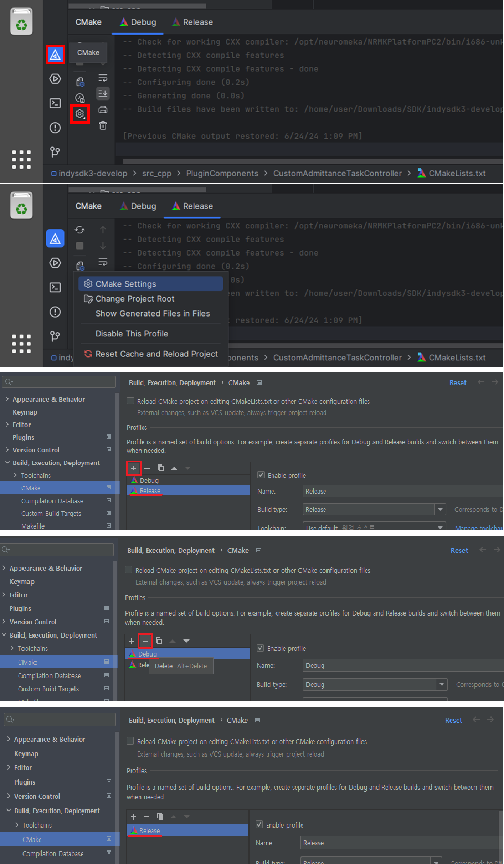
Task: Choose Reset Cache and Reload Project
Action: (x=151, y=354)
